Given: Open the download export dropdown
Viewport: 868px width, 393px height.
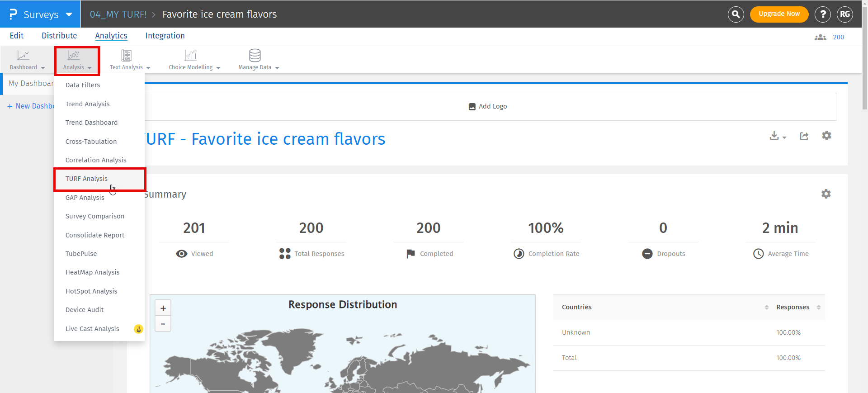Looking at the screenshot, I should pyautogui.click(x=778, y=136).
